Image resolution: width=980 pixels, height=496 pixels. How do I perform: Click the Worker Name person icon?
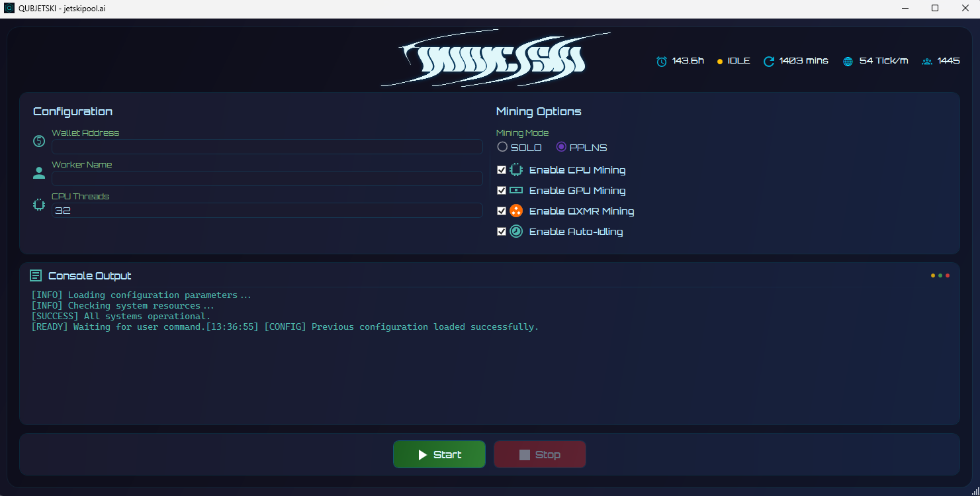39,174
